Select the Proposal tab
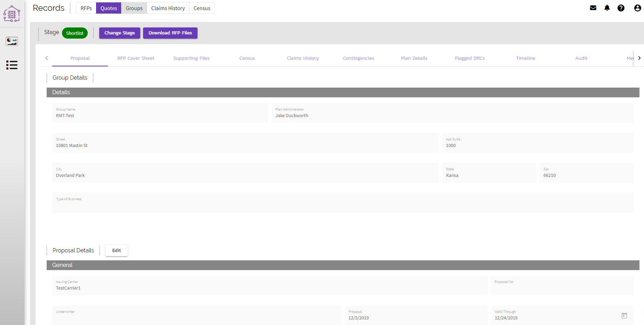Screen dimensions: 644x325 pos(80,58)
